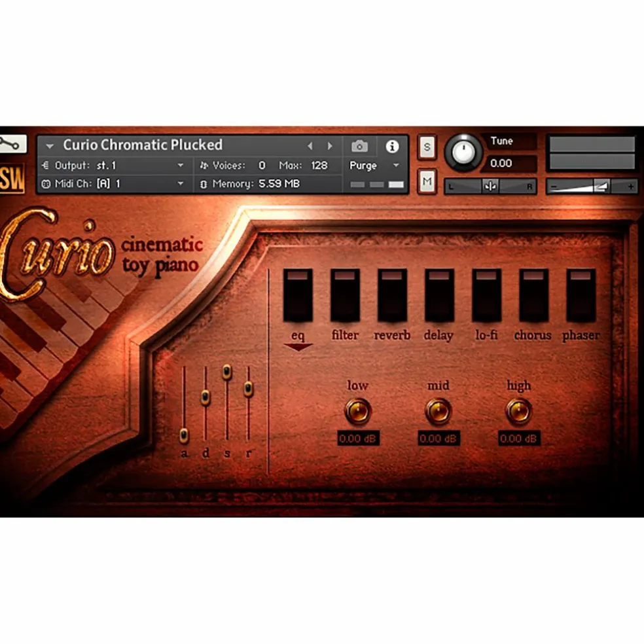Click the Tune knob

point(463,152)
